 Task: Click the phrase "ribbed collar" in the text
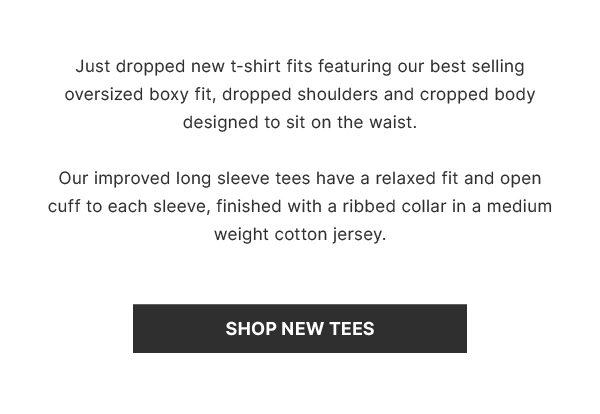point(394,207)
